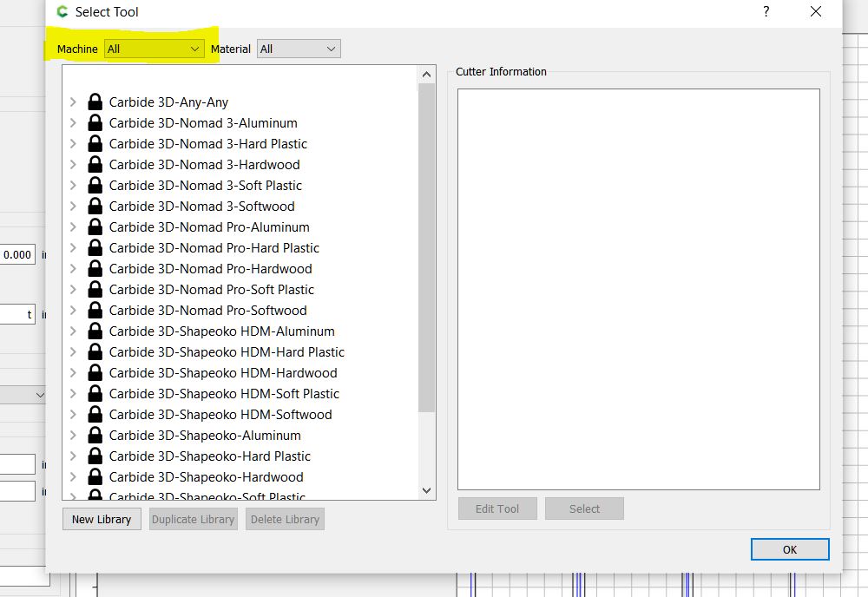Select Carbide 3D-Shapeoko HDM-Softwood row
Image resolution: width=868 pixels, height=597 pixels.
pyautogui.click(x=240, y=415)
